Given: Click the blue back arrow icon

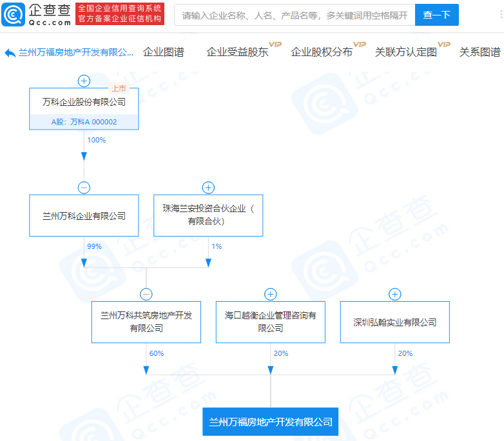Looking at the screenshot, I should tap(10, 53).
